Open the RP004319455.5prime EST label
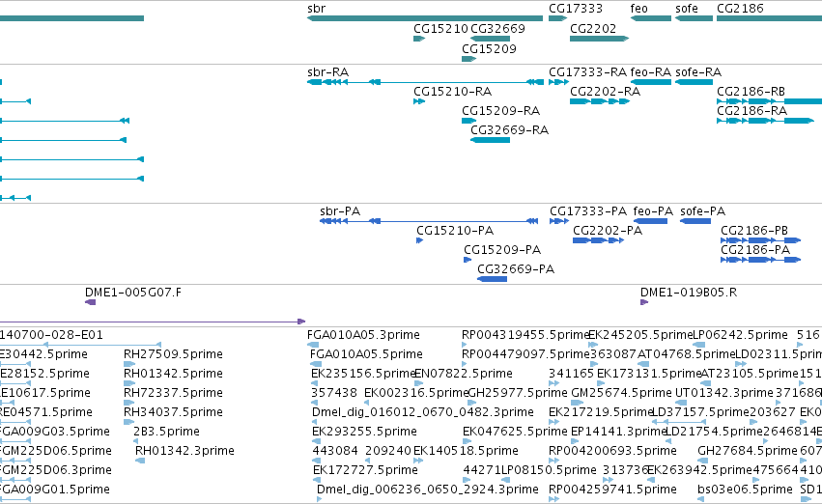The width and height of the screenshot is (822, 504). point(525,335)
